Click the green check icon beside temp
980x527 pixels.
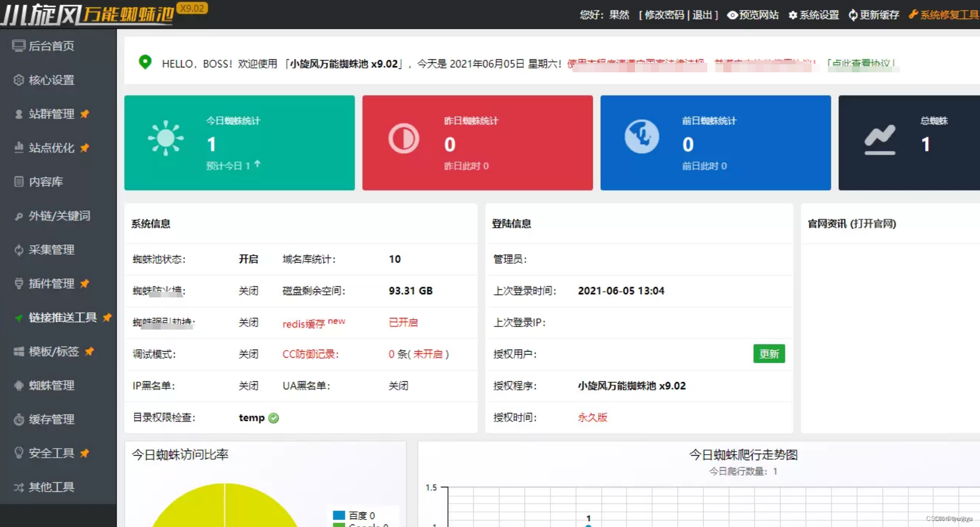pyautogui.click(x=274, y=418)
